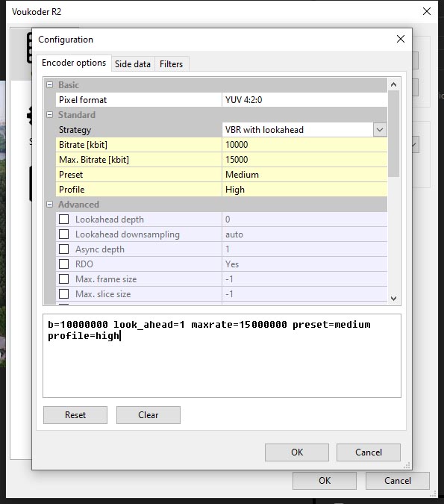Switch to the Side data tab
The width and height of the screenshot is (444, 504).
[133, 64]
